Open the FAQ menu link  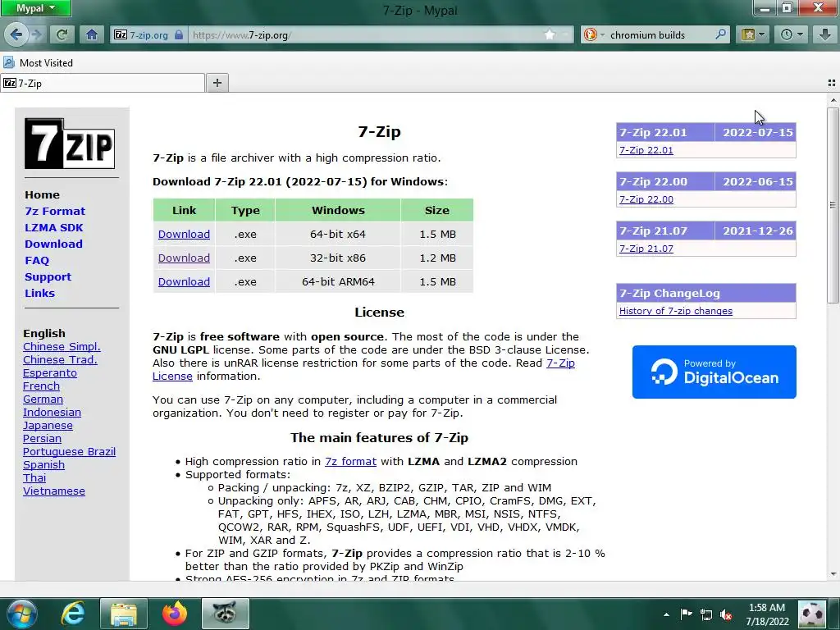(x=37, y=260)
